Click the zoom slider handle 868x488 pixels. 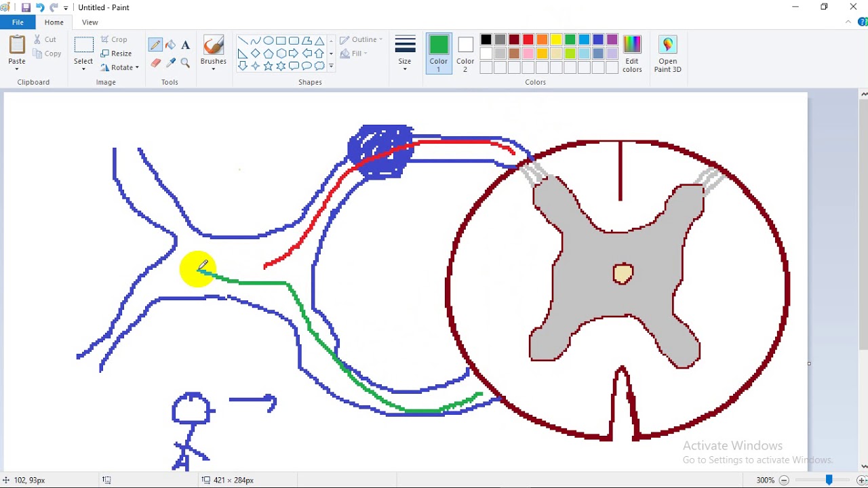[x=829, y=480]
